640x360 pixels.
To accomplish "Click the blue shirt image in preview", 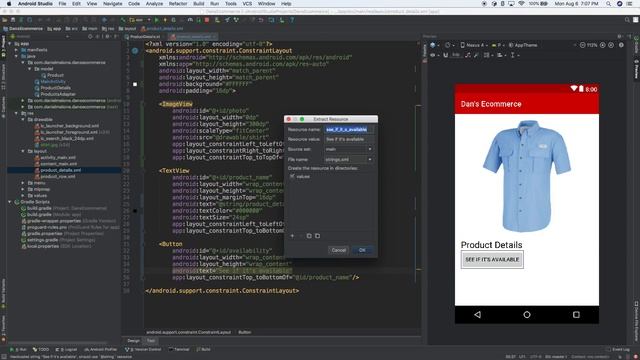I will [527, 176].
